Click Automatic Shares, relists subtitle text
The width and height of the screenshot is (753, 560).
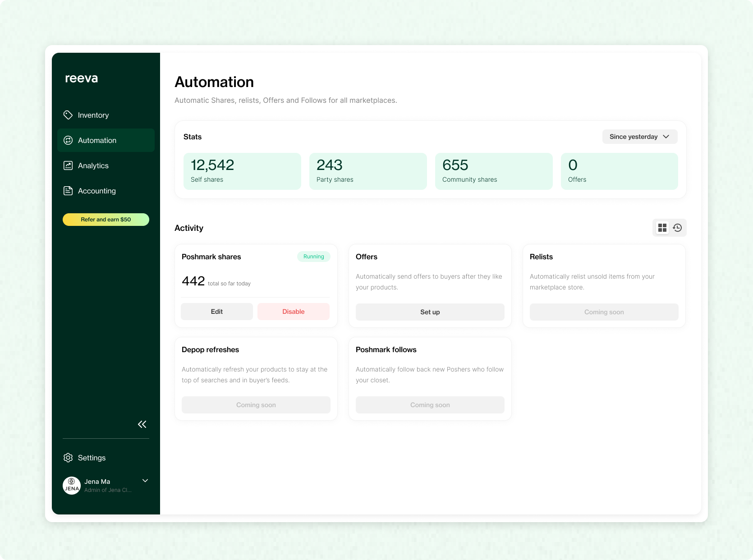[x=286, y=100]
